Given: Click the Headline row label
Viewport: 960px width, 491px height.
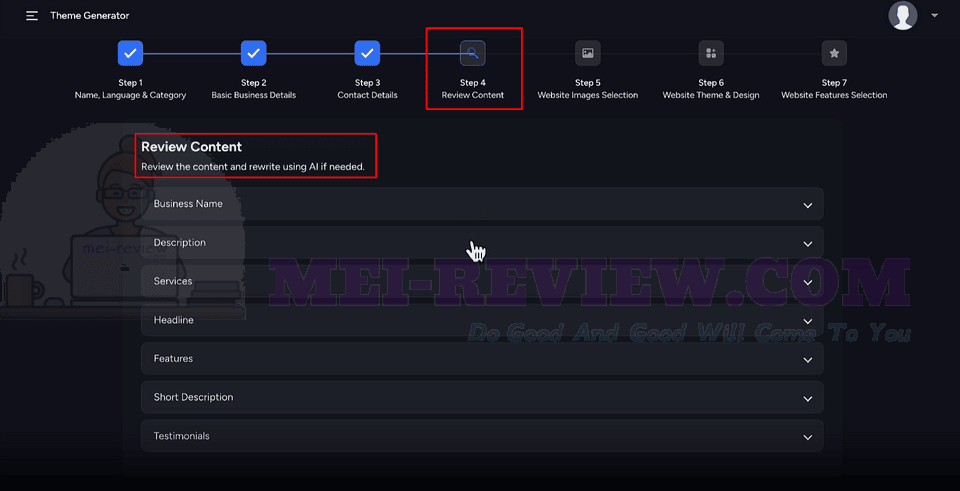Looking at the screenshot, I should (x=173, y=320).
